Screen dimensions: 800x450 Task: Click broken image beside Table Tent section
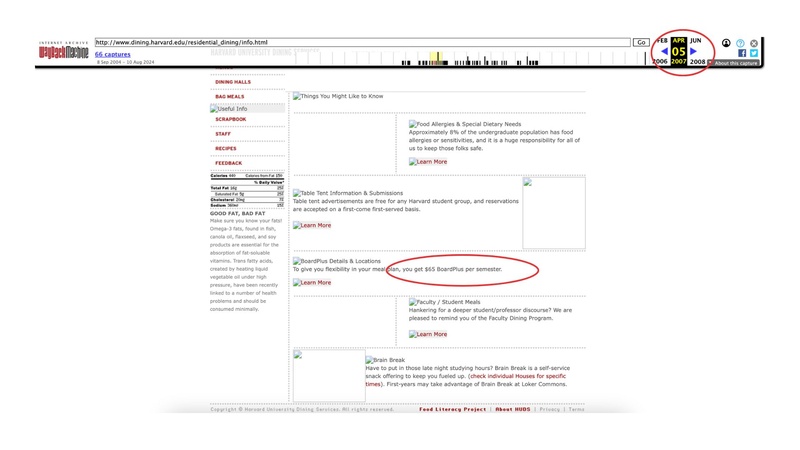click(554, 213)
